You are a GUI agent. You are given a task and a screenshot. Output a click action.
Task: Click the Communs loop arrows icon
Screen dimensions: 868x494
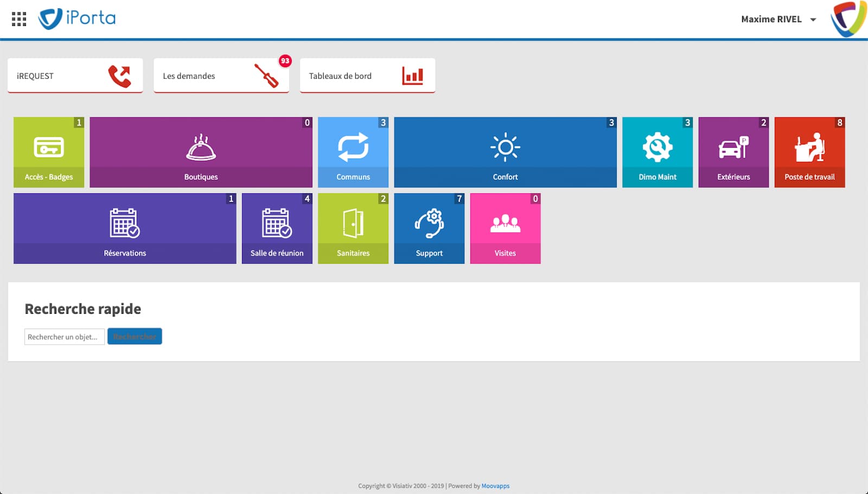[353, 147]
